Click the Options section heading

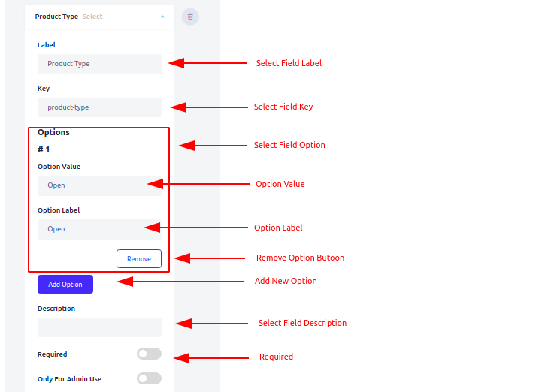[x=53, y=133]
